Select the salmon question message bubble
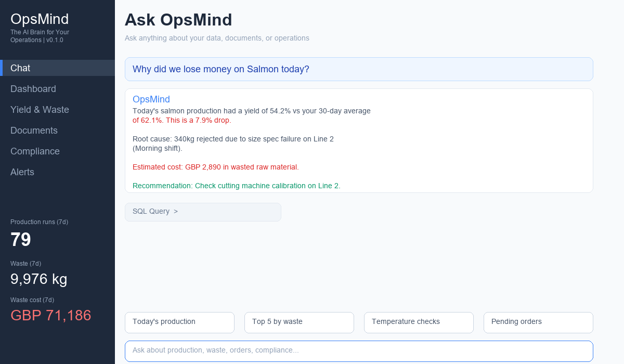This screenshot has width=624, height=364. [220, 69]
